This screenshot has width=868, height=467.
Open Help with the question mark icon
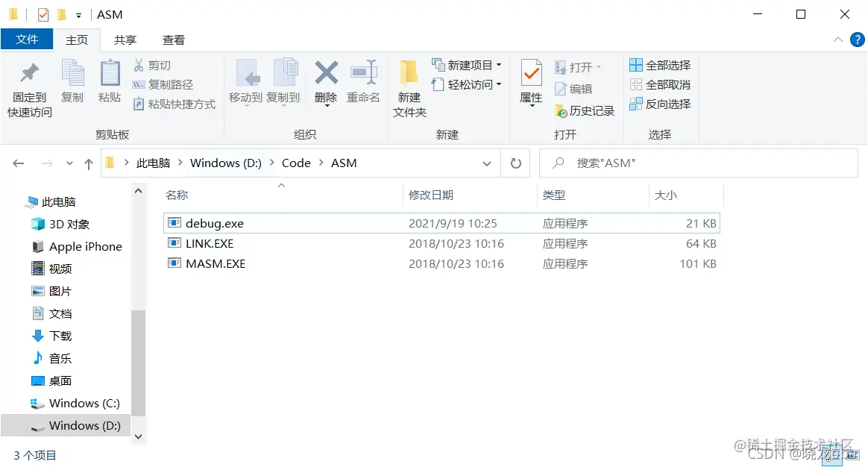(857, 40)
